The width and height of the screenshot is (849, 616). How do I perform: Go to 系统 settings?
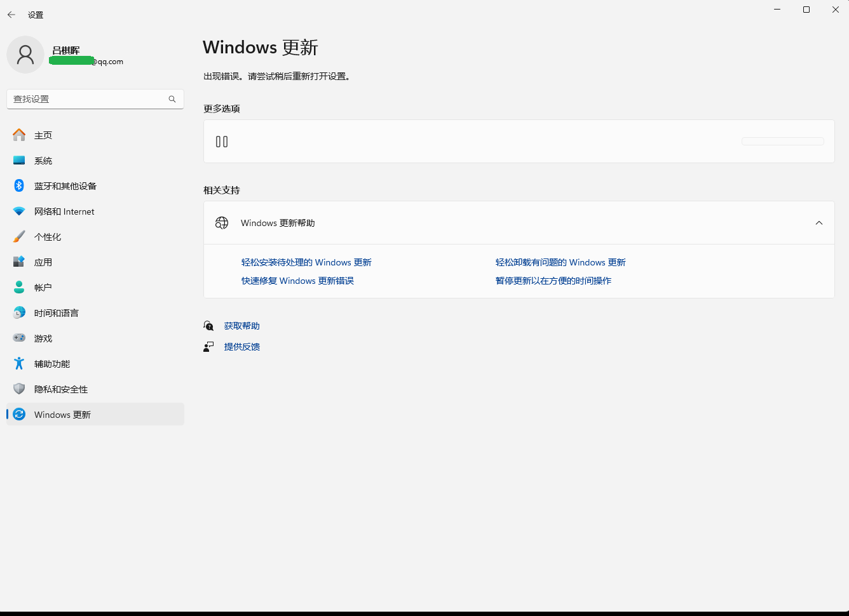coord(95,161)
